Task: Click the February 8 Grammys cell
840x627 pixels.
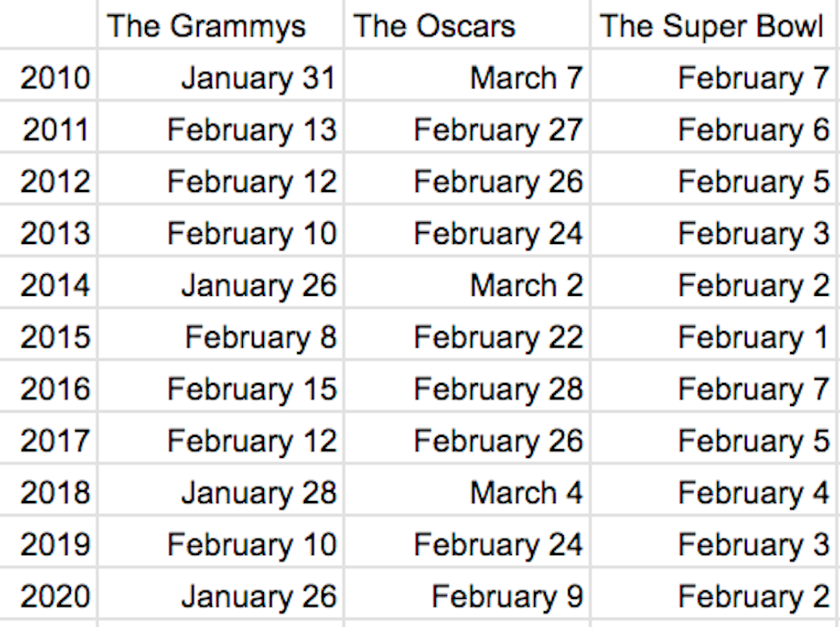Action: coord(261,337)
